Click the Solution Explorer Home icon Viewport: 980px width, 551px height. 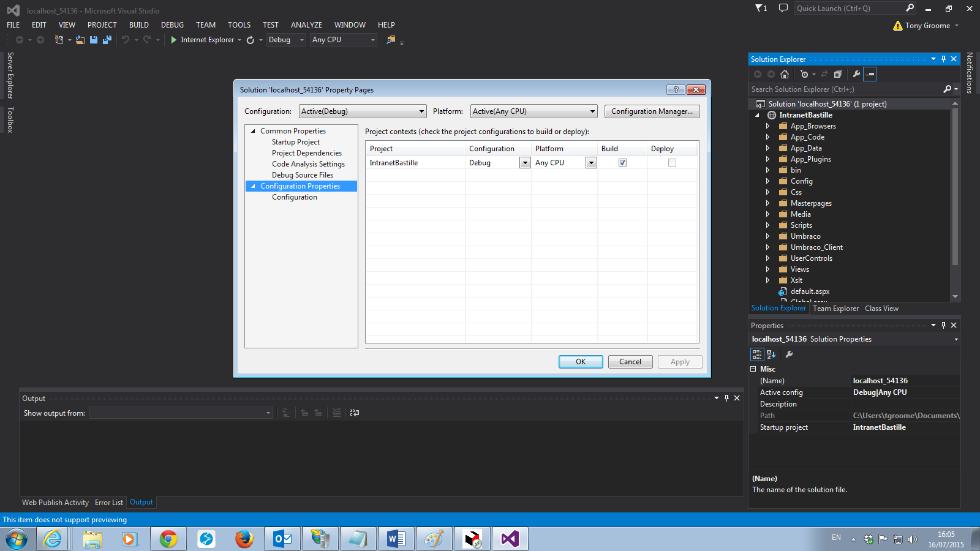click(x=785, y=74)
